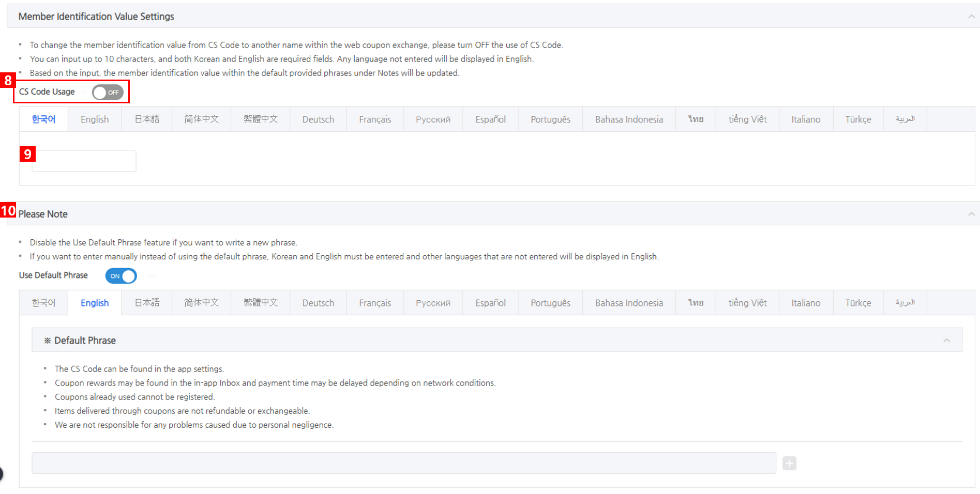Disable the Use Default Phrase toggle
Viewport: 980px width, 494px height.
[121, 276]
